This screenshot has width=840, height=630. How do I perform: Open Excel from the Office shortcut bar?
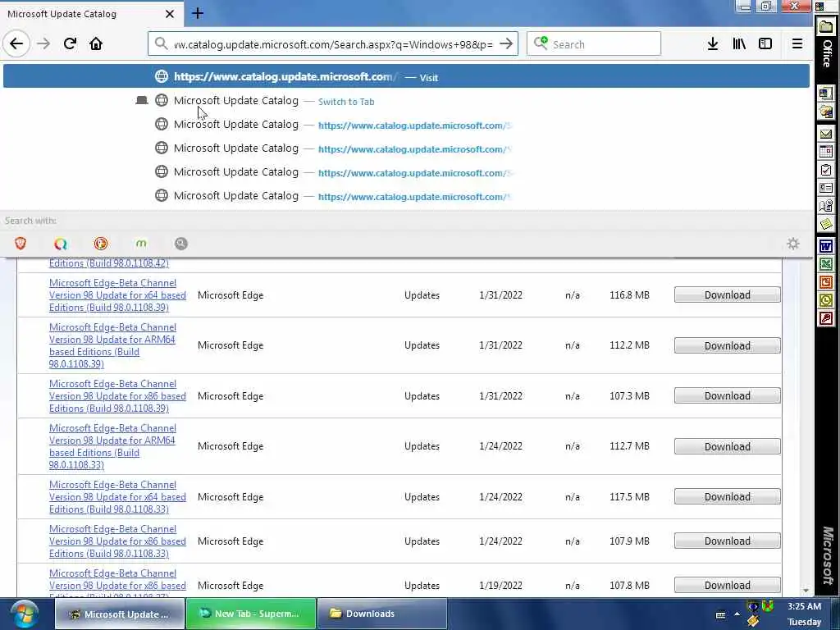click(825, 264)
